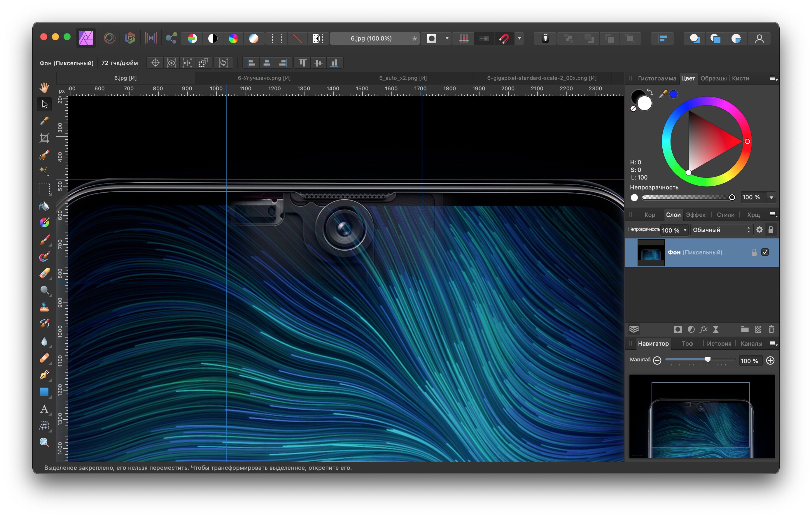Select the Erase Brush tool
Image resolution: width=812 pixels, height=517 pixels.
(x=44, y=273)
